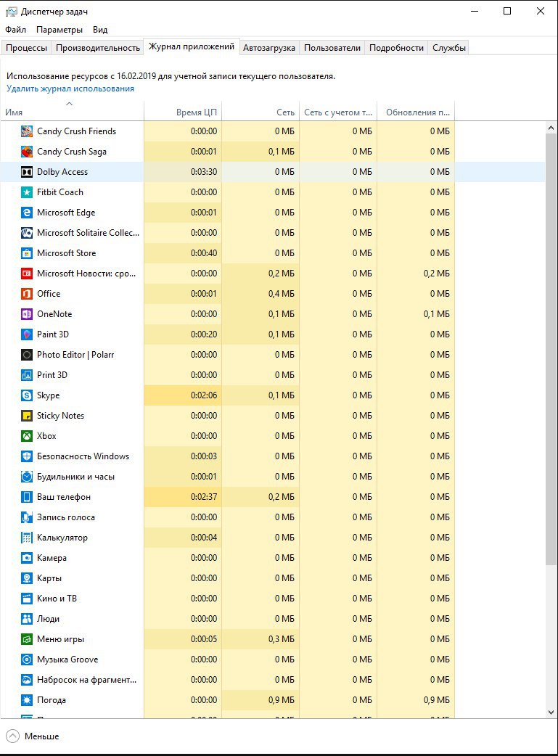The width and height of the screenshot is (558, 756).
Task: Click the Калькулятор icon
Action: (x=27, y=538)
